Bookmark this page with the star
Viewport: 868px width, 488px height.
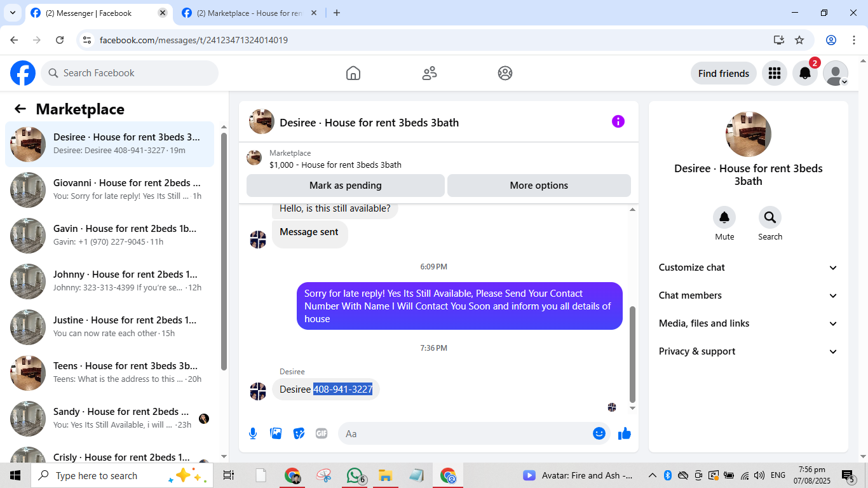point(799,40)
